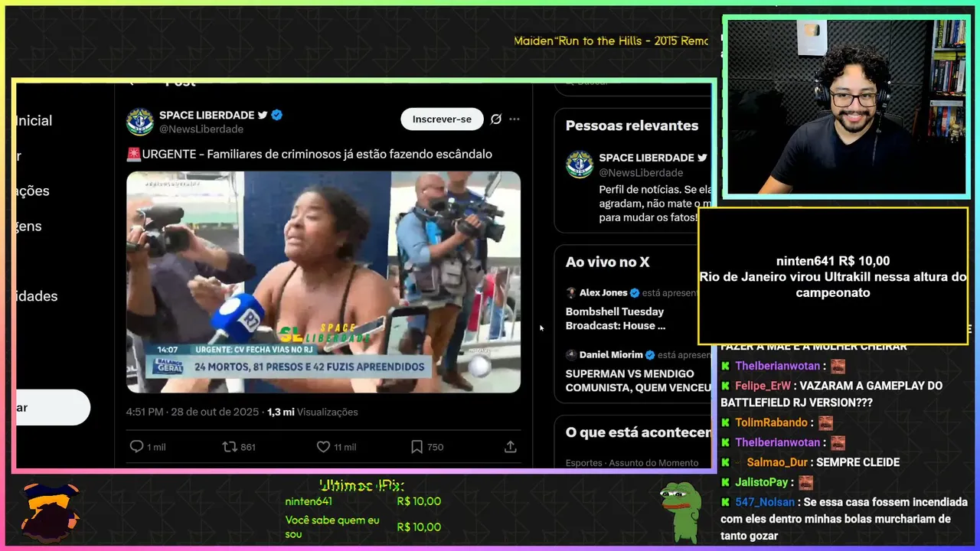This screenshot has height=551, width=980.
Task: Open the SPACE LIBERDADE avatar on the post
Action: tap(140, 122)
